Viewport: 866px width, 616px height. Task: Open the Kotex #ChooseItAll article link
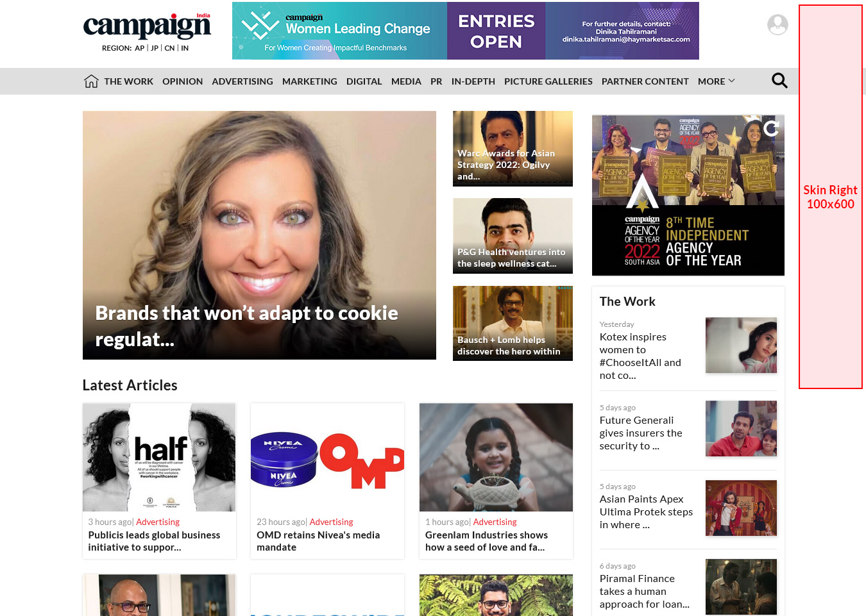click(640, 356)
